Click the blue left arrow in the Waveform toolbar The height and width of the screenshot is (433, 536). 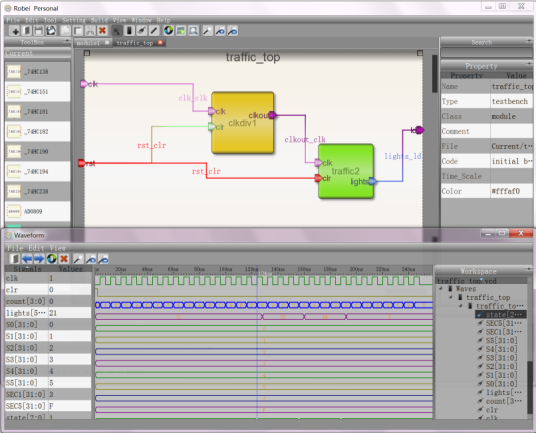[27, 259]
